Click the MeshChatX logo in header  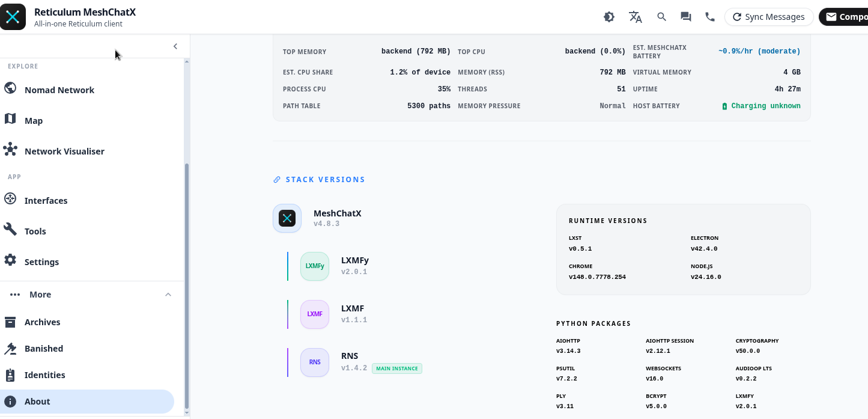[x=13, y=17]
